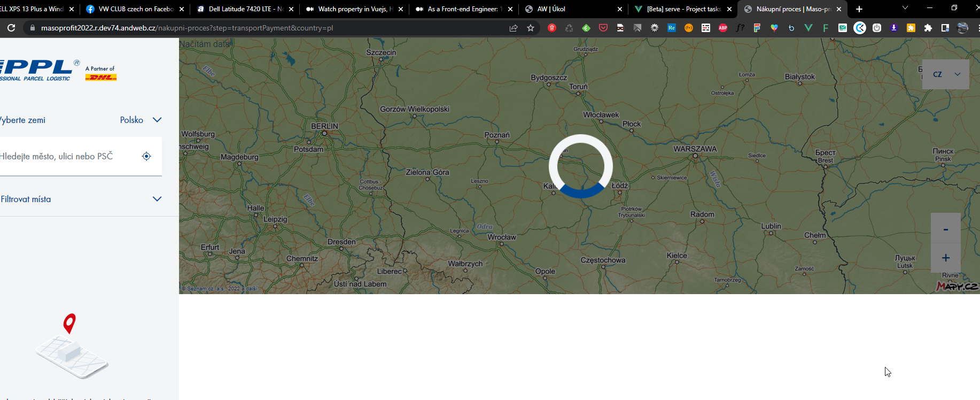This screenshot has height=400, width=980.
Task: Open the CZ language dropdown
Action: [946, 74]
